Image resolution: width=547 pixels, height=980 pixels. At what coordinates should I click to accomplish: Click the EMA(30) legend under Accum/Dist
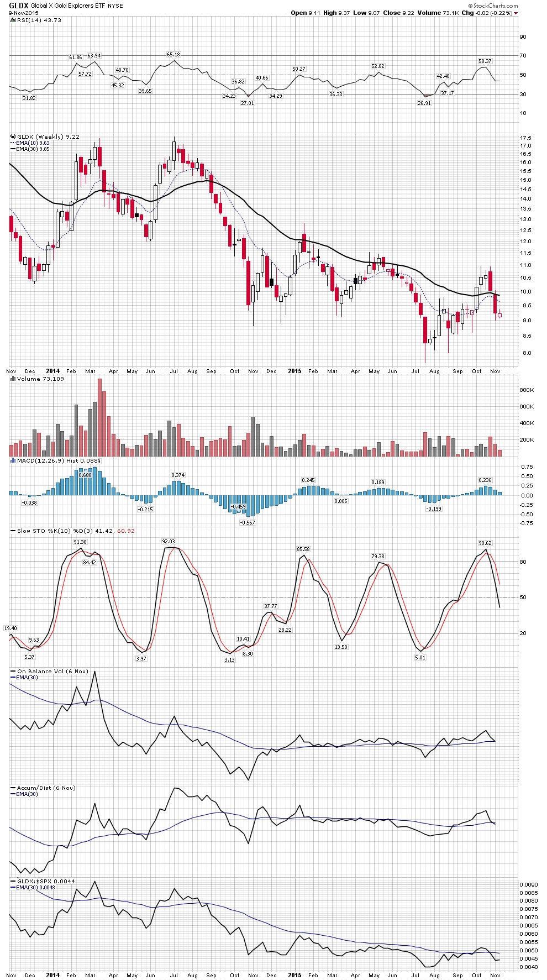pyautogui.click(x=26, y=794)
